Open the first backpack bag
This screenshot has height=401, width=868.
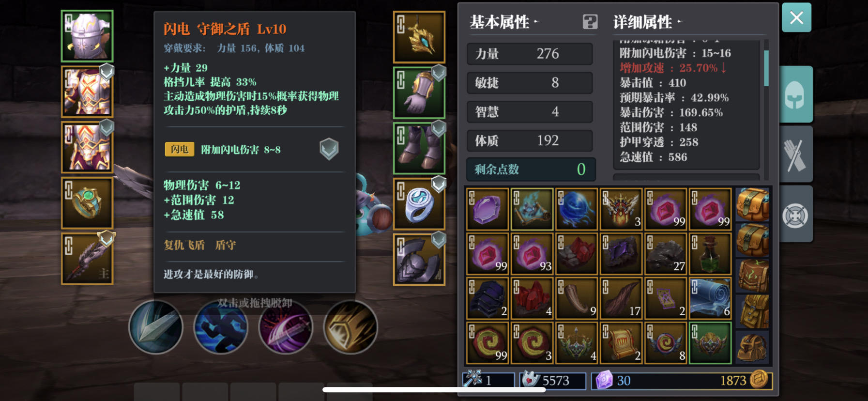pos(752,204)
